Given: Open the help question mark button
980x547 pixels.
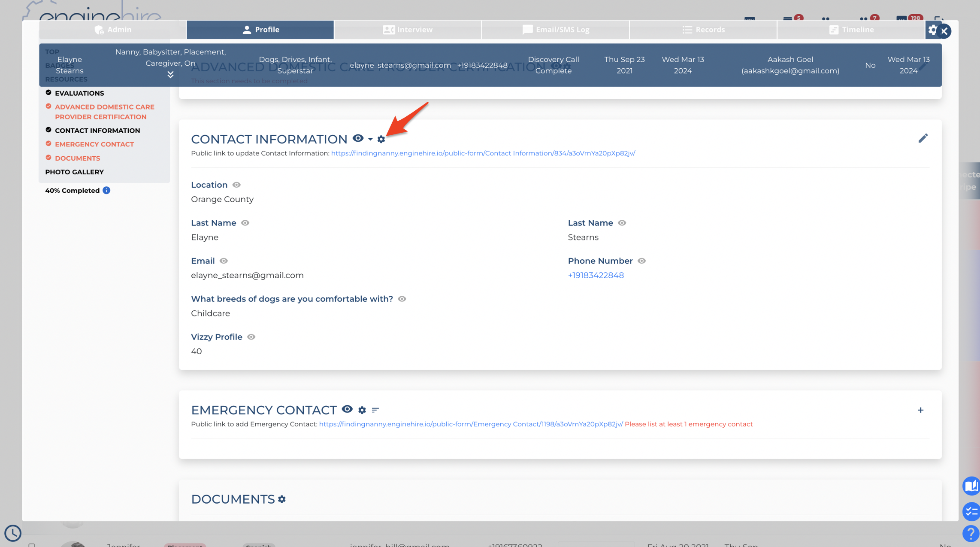Looking at the screenshot, I should [x=971, y=533].
